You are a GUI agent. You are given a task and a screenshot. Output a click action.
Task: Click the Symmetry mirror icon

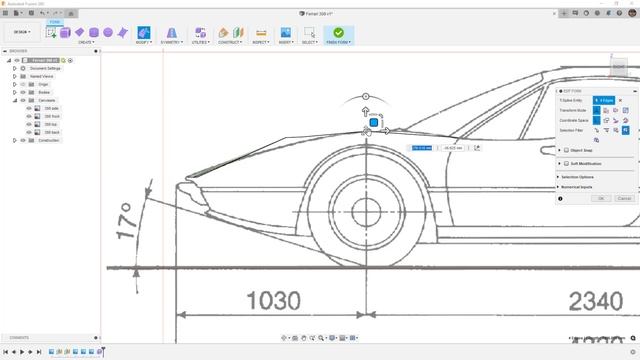[172, 33]
